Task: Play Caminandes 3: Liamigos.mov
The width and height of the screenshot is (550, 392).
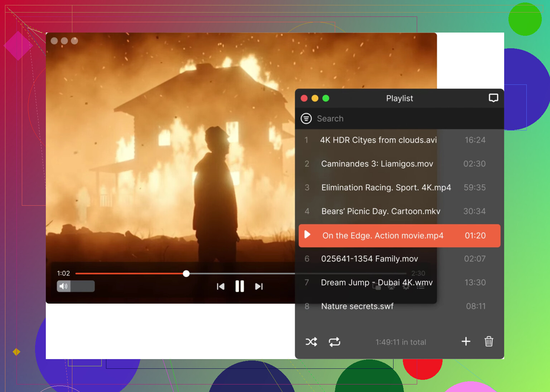Action: (377, 164)
